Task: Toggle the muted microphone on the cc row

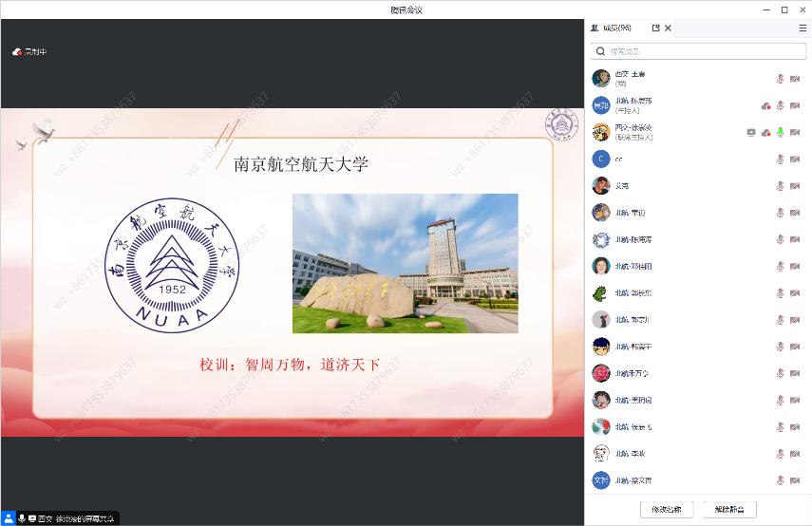Action: click(780, 159)
